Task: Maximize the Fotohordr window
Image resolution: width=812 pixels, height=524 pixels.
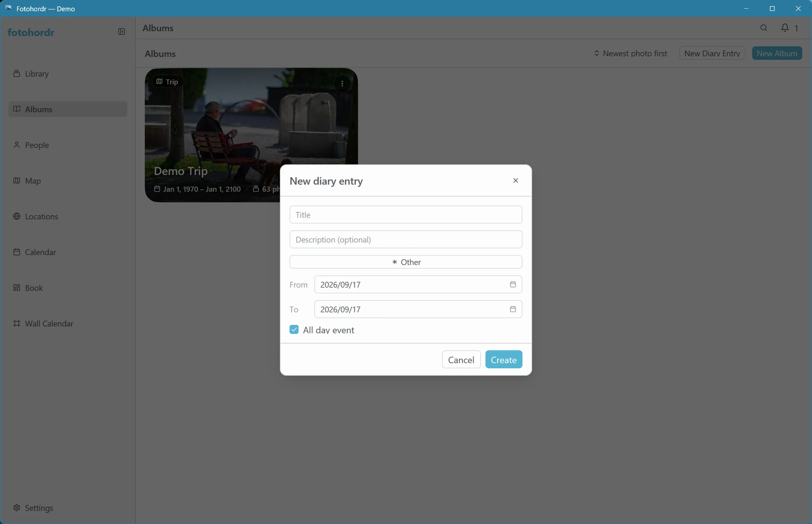Action: pos(772,8)
